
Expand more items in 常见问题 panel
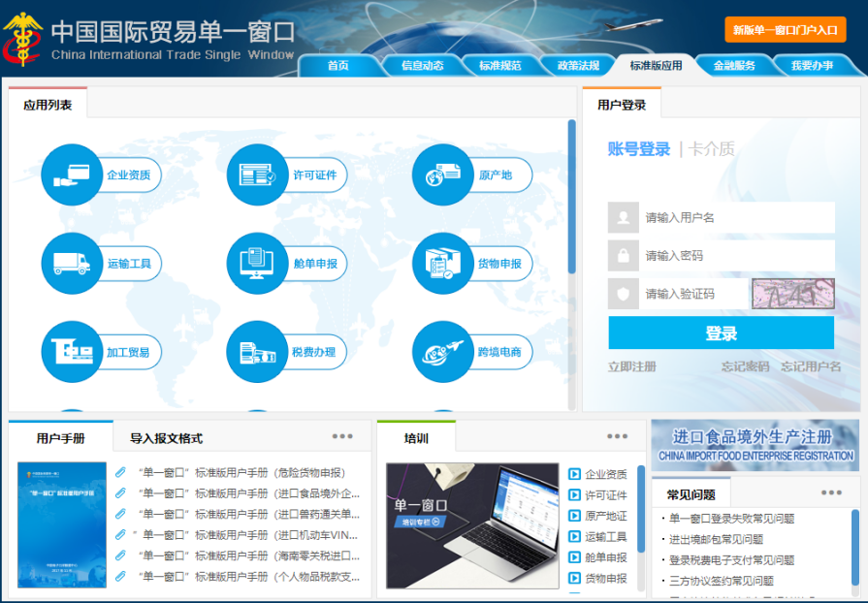(831, 492)
